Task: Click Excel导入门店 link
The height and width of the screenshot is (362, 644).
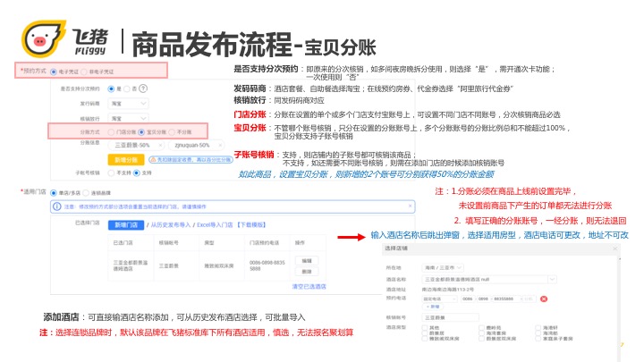Action: pyautogui.click(x=215, y=225)
